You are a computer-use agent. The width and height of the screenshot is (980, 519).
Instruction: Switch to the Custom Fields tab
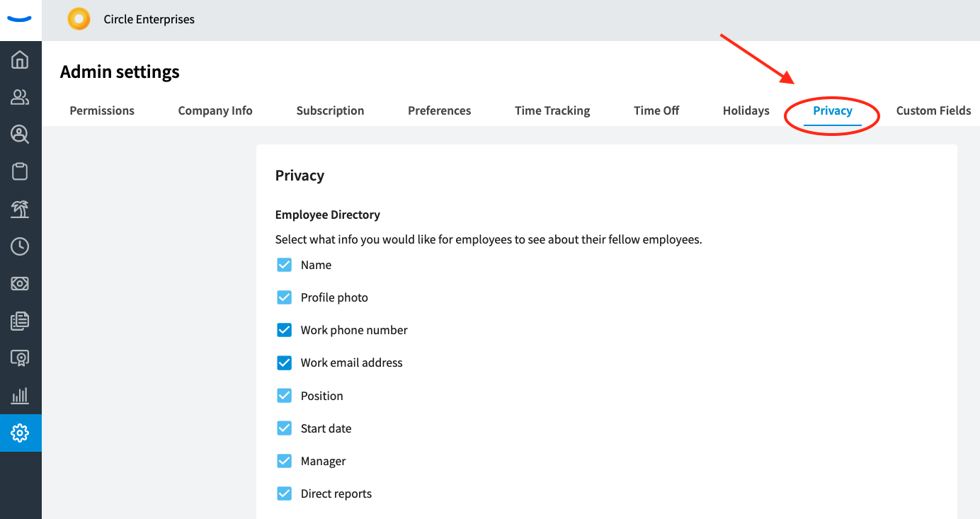click(933, 110)
